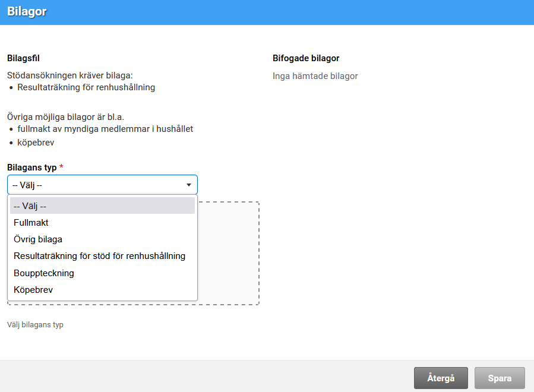
Task: Pick Övrig bilaga in the dropdown list
Action: [x=38, y=239]
